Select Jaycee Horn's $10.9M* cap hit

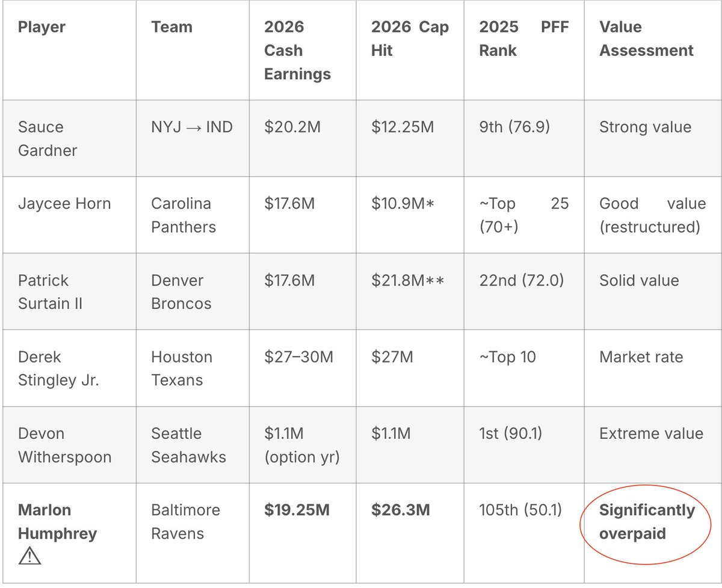pyautogui.click(x=403, y=204)
